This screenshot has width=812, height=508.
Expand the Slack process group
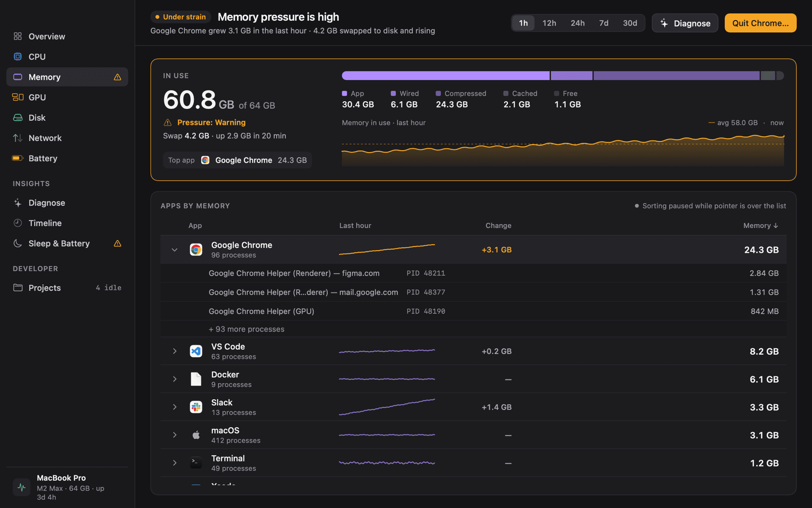pyautogui.click(x=174, y=407)
